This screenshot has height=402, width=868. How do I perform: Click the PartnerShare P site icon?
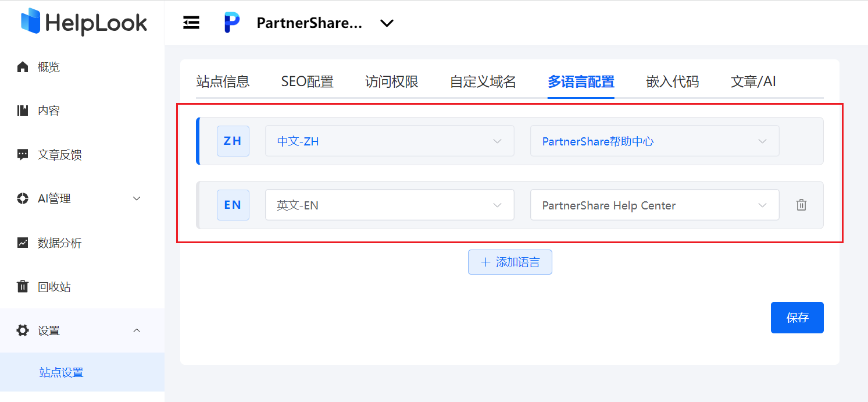231,23
